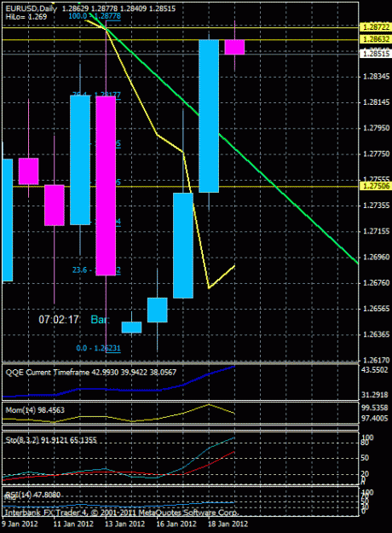
Task: Select the HiLo= 1.269 label
Action: pyautogui.click(x=26, y=17)
